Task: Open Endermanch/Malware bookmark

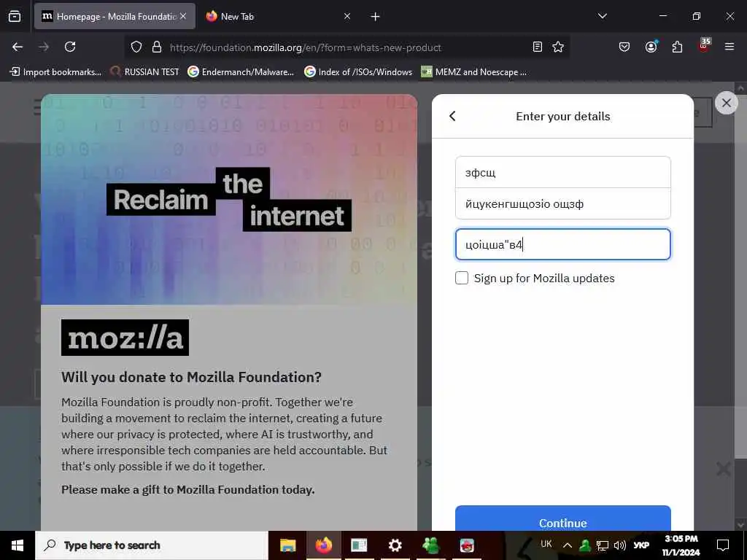Action: point(241,72)
